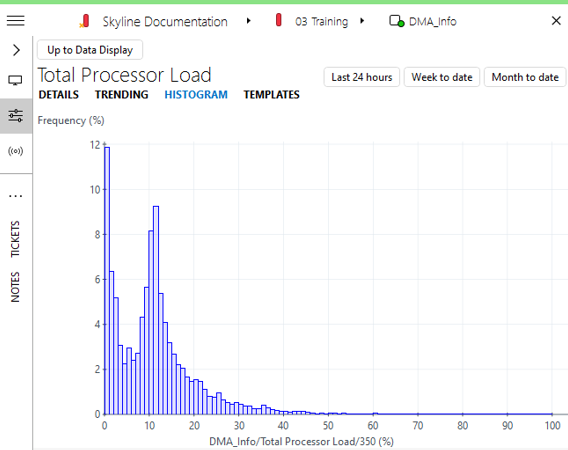Click the Frequency (%) axis label
The width and height of the screenshot is (568, 450).
click(x=71, y=120)
